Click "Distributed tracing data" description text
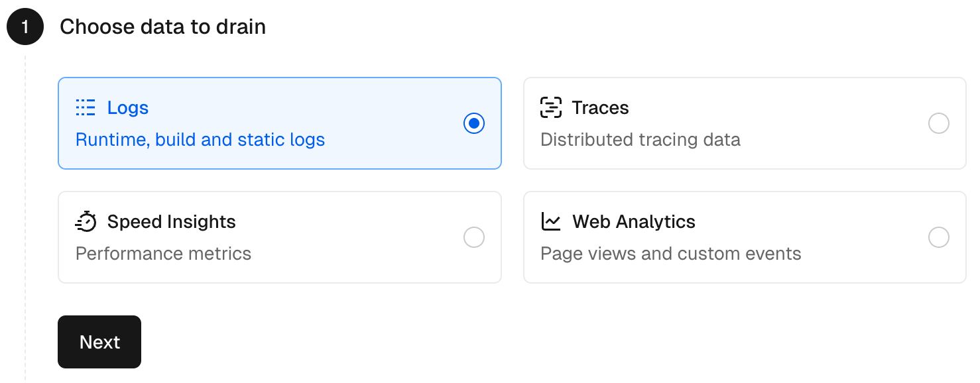 click(641, 140)
